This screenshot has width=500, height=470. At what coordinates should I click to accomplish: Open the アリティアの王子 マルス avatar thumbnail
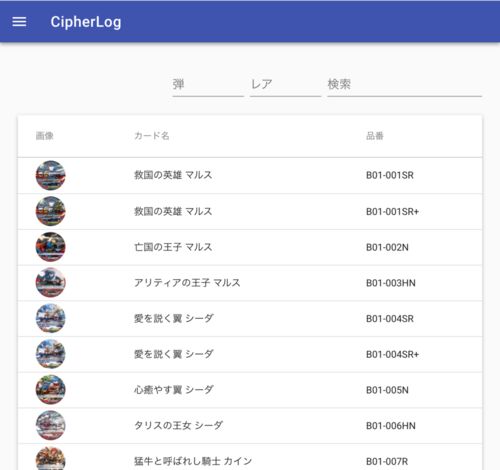point(50,283)
